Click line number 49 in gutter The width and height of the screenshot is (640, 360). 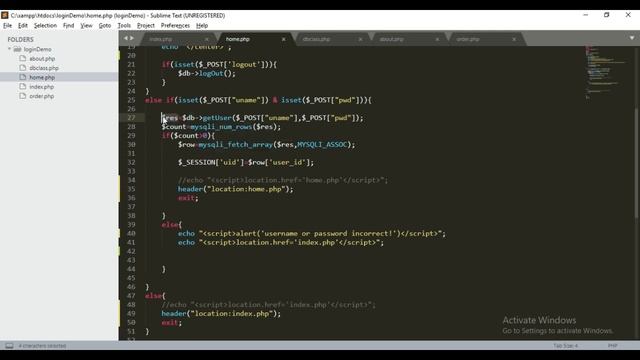coord(131,313)
